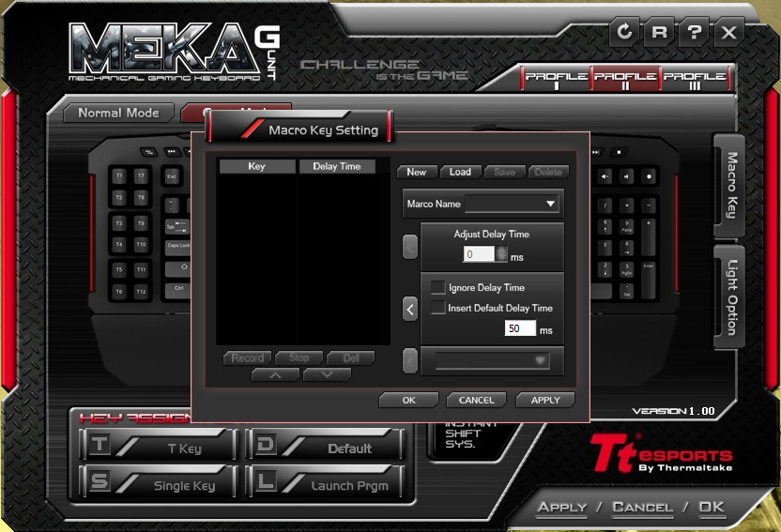The width and height of the screenshot is (781, 532).
Task: Click the New macro button
Action: point(417,173)
